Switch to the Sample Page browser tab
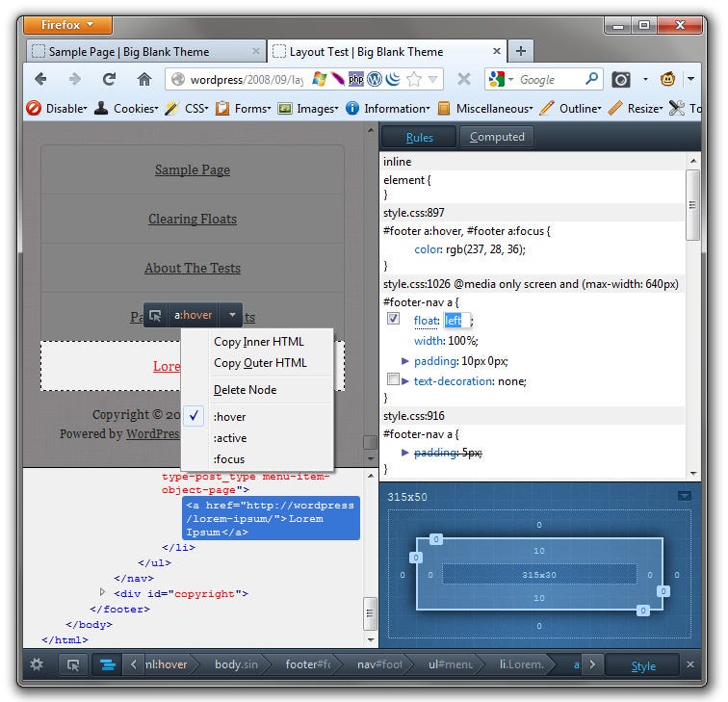This screenshot has width=728, height=702. 145,51
